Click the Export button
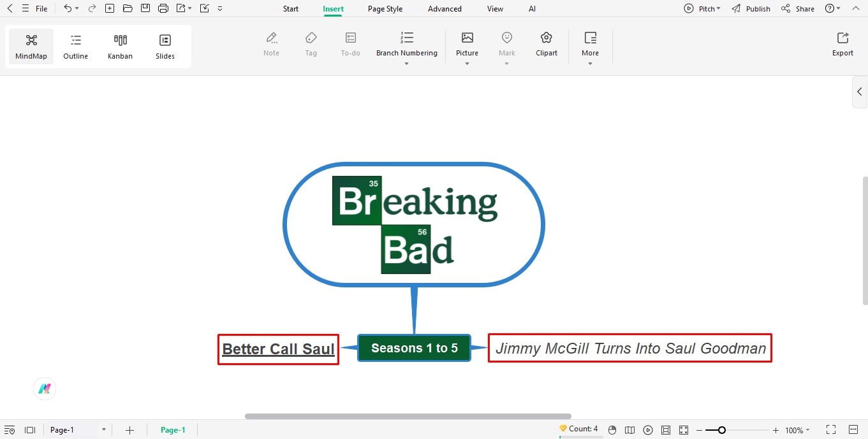868x439 pixels. (x=842, y=44)
